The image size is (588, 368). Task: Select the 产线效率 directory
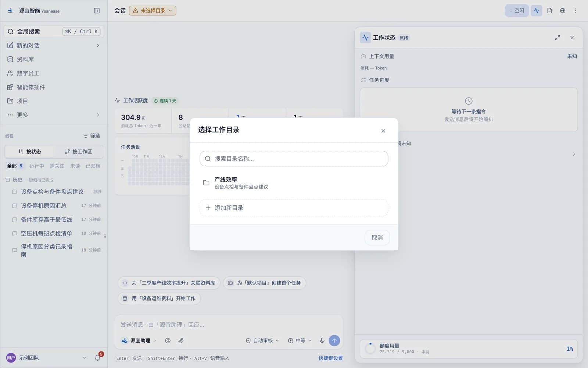point(294,183)
